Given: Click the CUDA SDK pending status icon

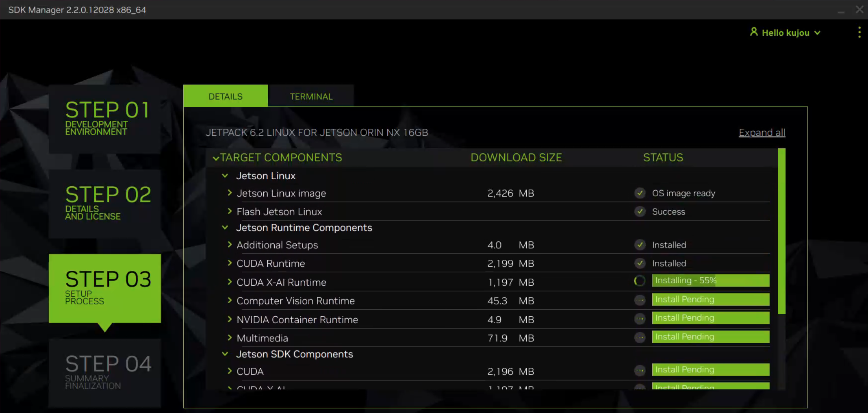Looking at the screenshot, I should coord(640,370).
